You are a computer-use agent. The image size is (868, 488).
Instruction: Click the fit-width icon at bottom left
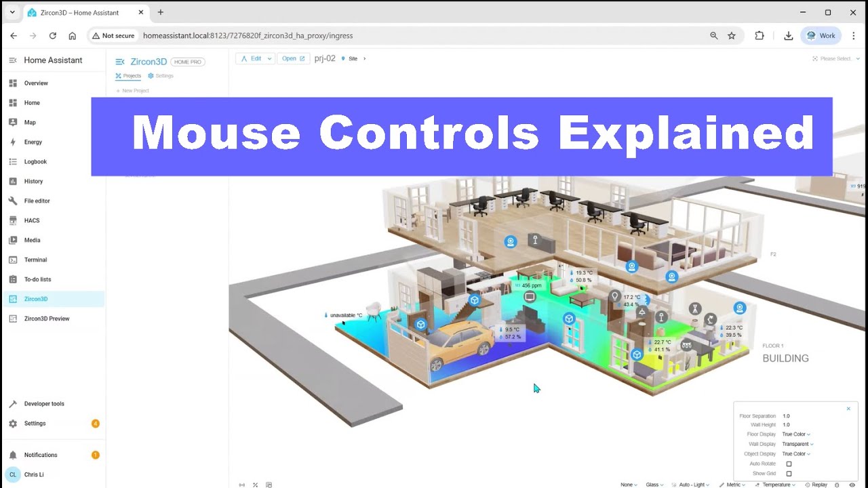click(242, 485)
